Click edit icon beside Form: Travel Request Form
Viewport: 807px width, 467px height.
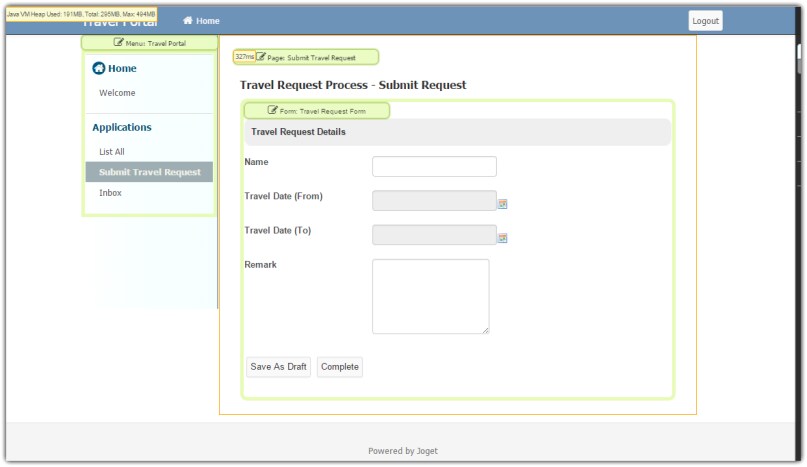point(273,110)
